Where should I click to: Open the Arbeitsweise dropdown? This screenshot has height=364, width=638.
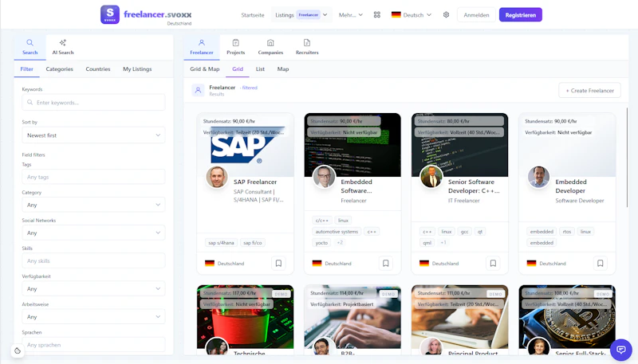pyautogui.click(x=93, y=317)
